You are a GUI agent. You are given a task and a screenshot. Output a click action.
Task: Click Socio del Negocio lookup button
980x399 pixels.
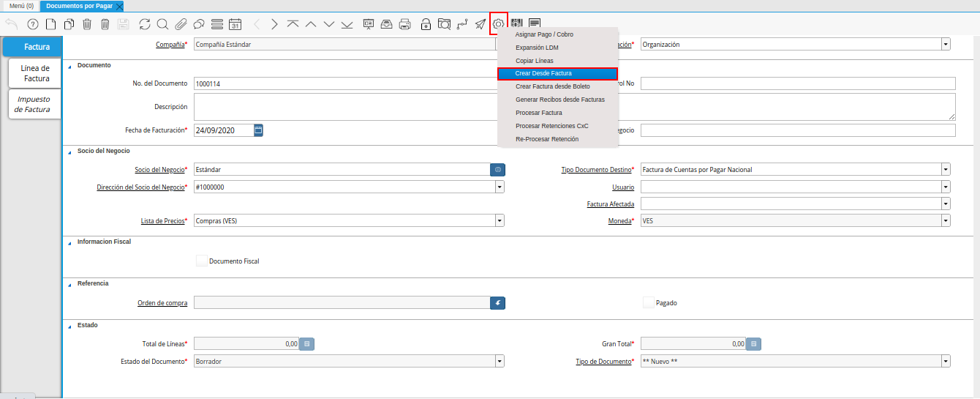click(497, 170)
